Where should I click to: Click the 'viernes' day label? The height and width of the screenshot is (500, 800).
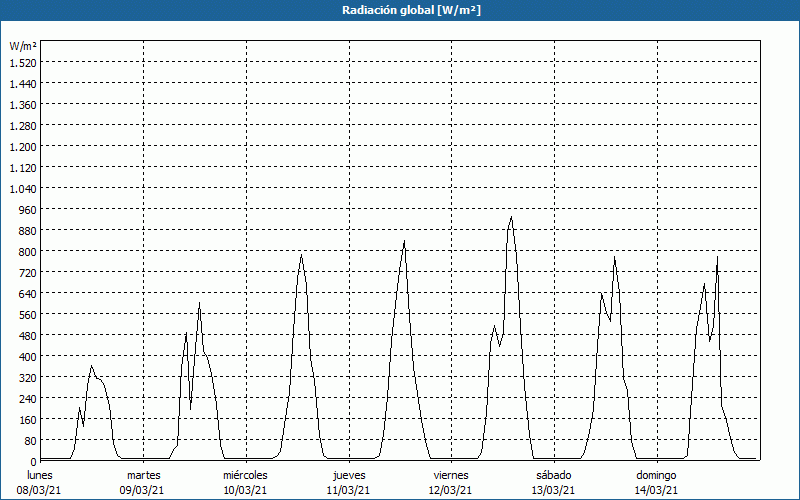tap(451, 475)
